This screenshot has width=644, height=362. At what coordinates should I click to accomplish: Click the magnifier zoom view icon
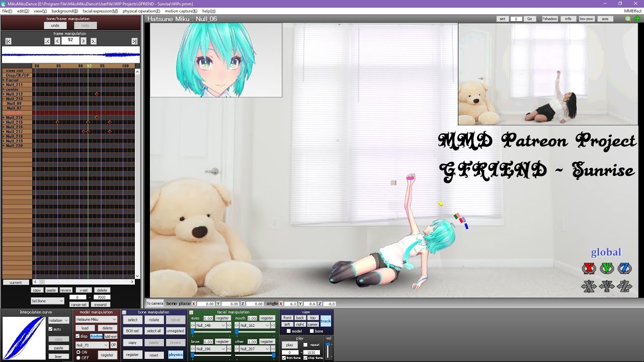(628, 19)
